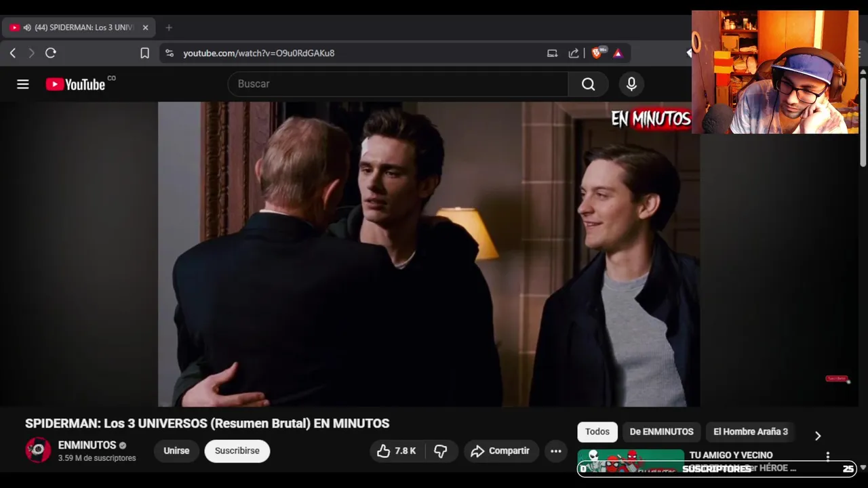Bookmark this page with the bookmark icon

[144, 53]
